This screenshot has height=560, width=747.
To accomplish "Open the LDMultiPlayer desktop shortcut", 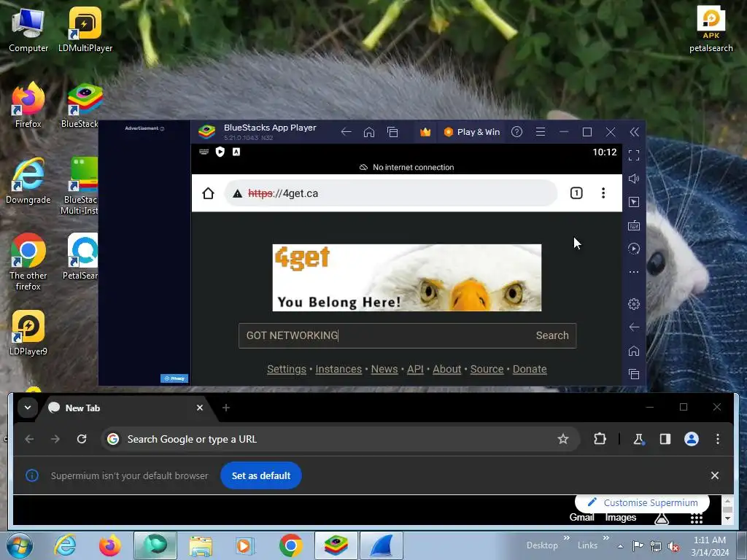I will click(x=85, y=29).
